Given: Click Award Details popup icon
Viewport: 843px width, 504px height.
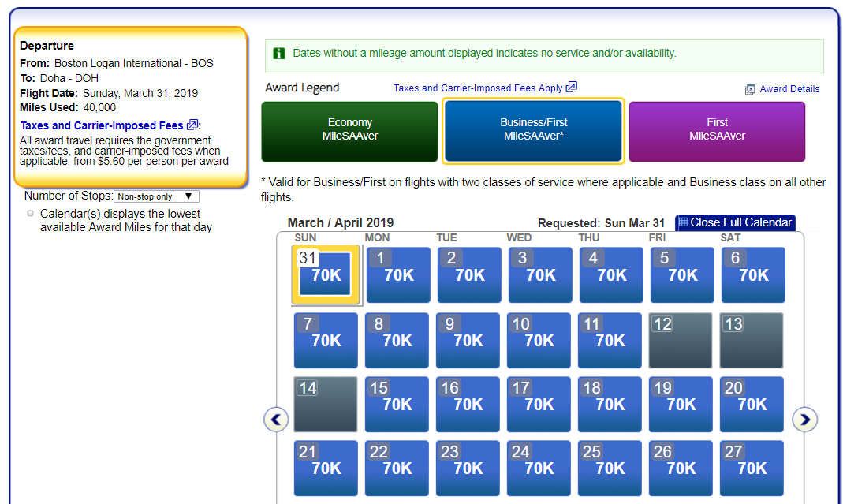Looking at the screenshot, I should pos(750,90).
